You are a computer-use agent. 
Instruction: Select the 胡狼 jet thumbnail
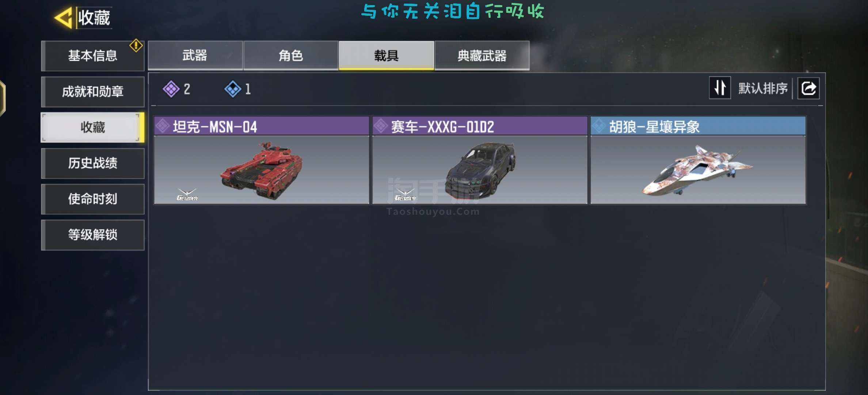[698, 170]
